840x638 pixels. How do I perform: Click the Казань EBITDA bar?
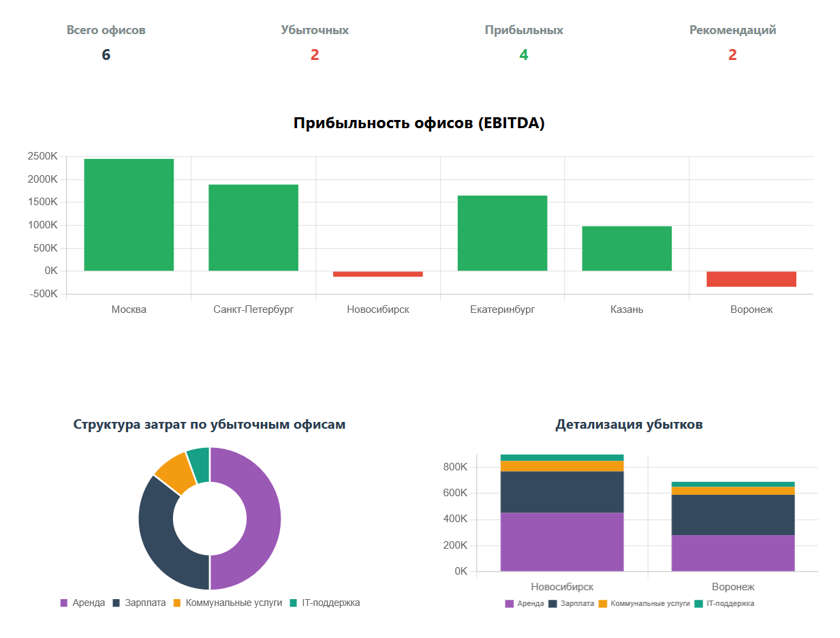627,249
